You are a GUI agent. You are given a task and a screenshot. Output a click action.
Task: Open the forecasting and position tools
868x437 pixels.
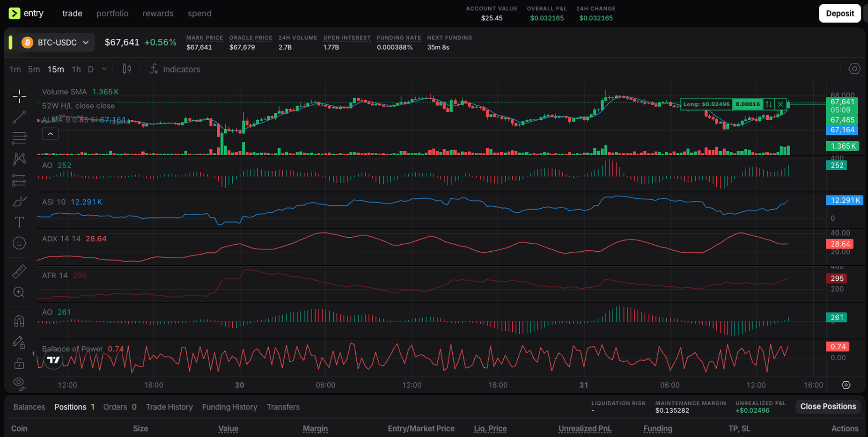point(19,180)
